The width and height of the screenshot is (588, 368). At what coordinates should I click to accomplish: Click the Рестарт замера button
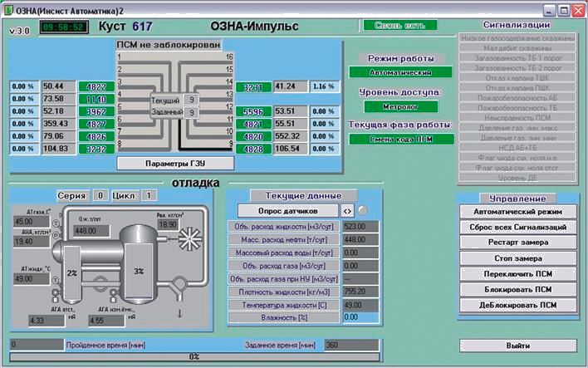coord(517,243)
